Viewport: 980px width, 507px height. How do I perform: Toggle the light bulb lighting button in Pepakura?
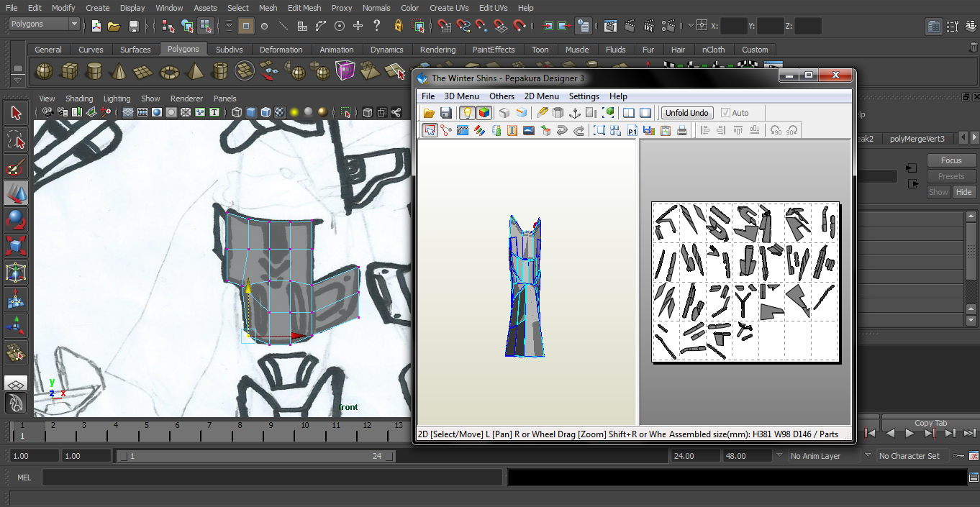coord(467,113)
